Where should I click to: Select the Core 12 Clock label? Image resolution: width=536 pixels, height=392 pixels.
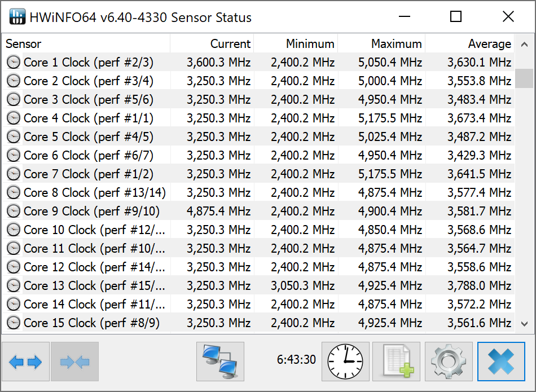pos(95,267)
